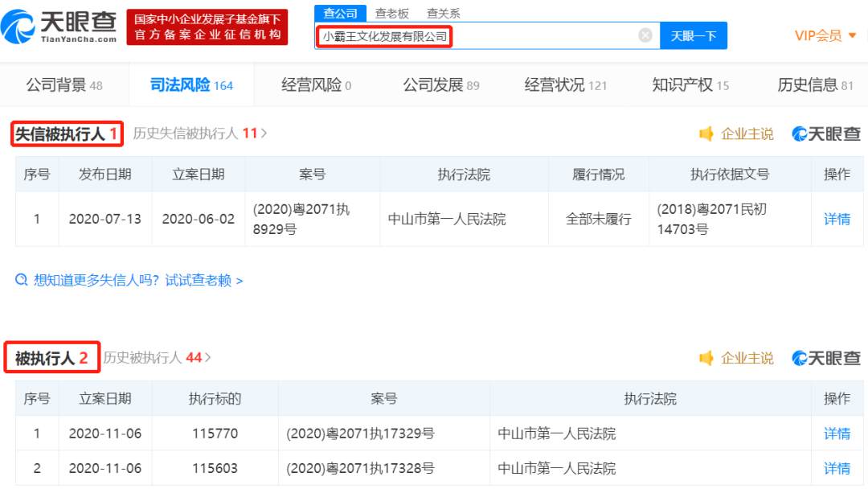Click the magnifier icon beside 想知道更多失信人吗
The width and height of the screenshot is (868, 489).
21,280
